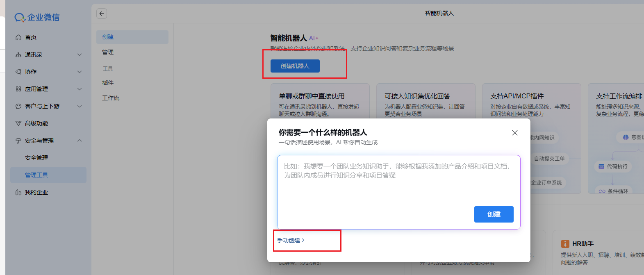This screenshot has width=644, height=275.
Task: Click the 工具 section label
Action: pyautogui.click(x=108, y=68)
